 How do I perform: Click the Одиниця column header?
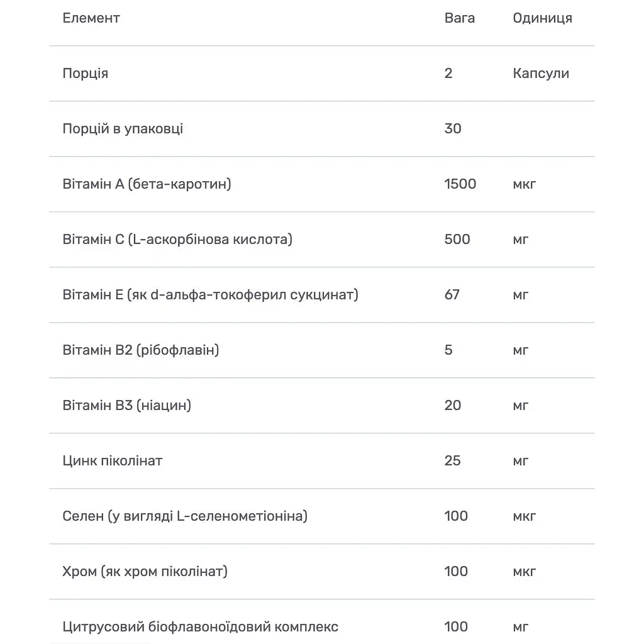542,18
